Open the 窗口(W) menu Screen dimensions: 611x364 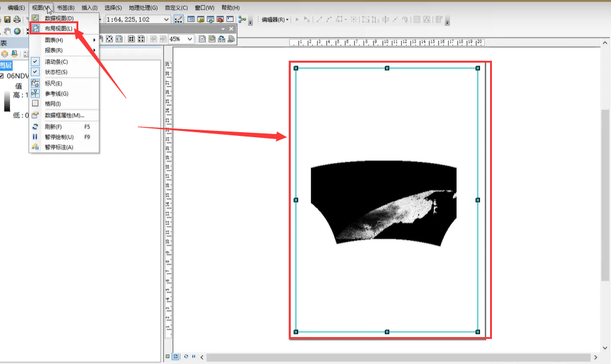(204, 8)
